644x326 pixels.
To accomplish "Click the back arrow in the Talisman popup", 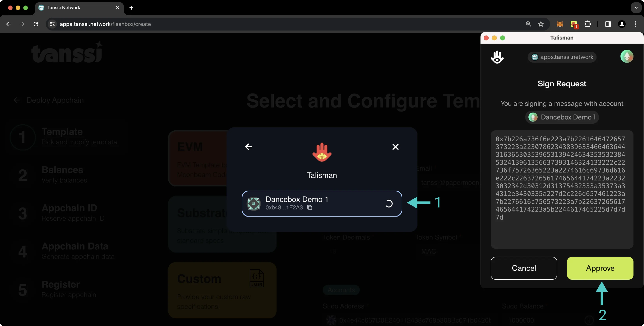I will 248,147.
